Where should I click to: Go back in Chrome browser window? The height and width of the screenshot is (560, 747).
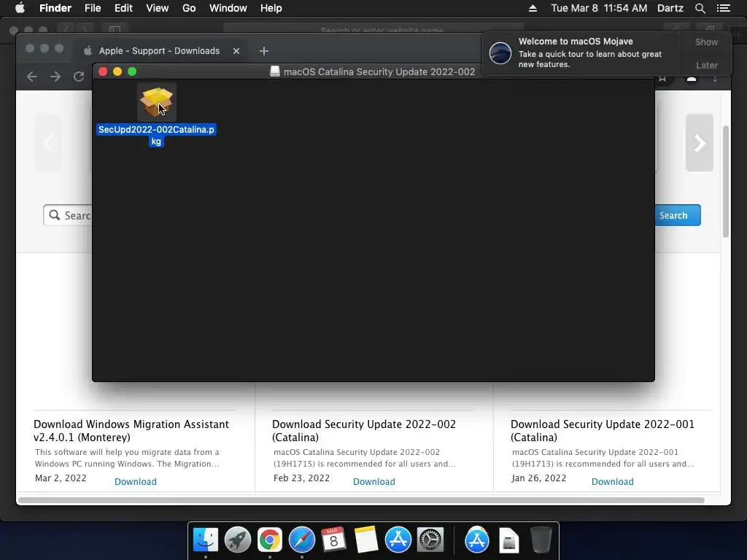point(32,77)
